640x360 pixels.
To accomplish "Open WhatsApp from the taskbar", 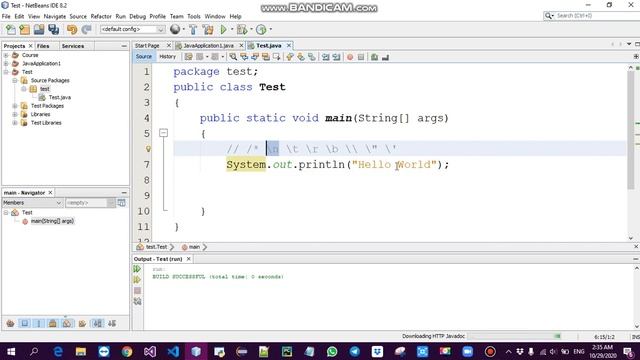I will click(332, 351).
